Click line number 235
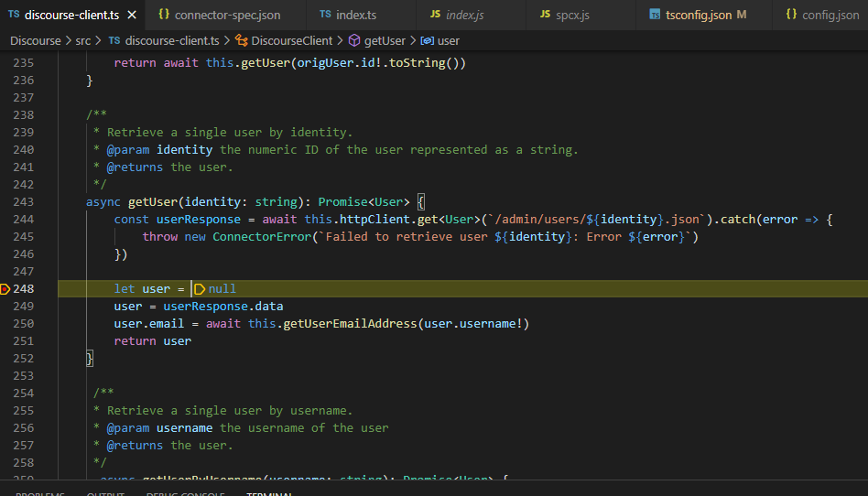 (23, 62)
